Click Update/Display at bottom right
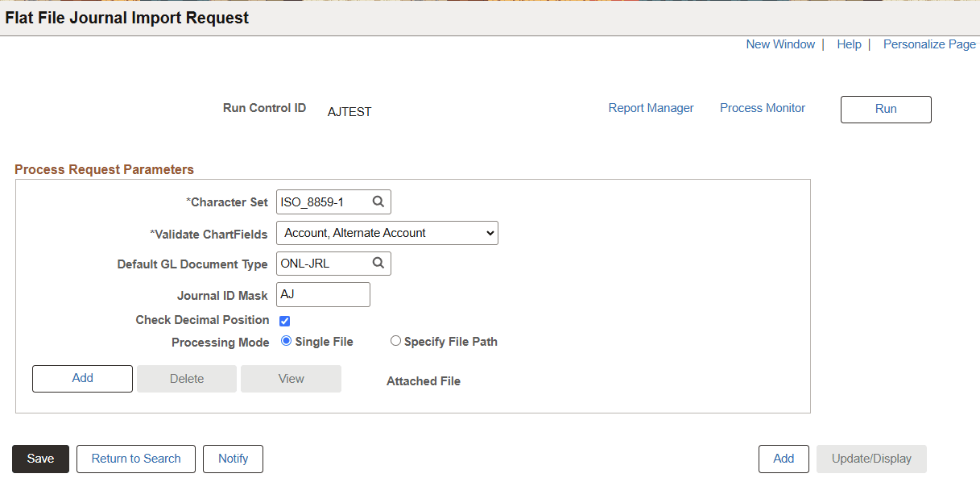The height and width of the screenshot is (482, 980). click(871, 459)
